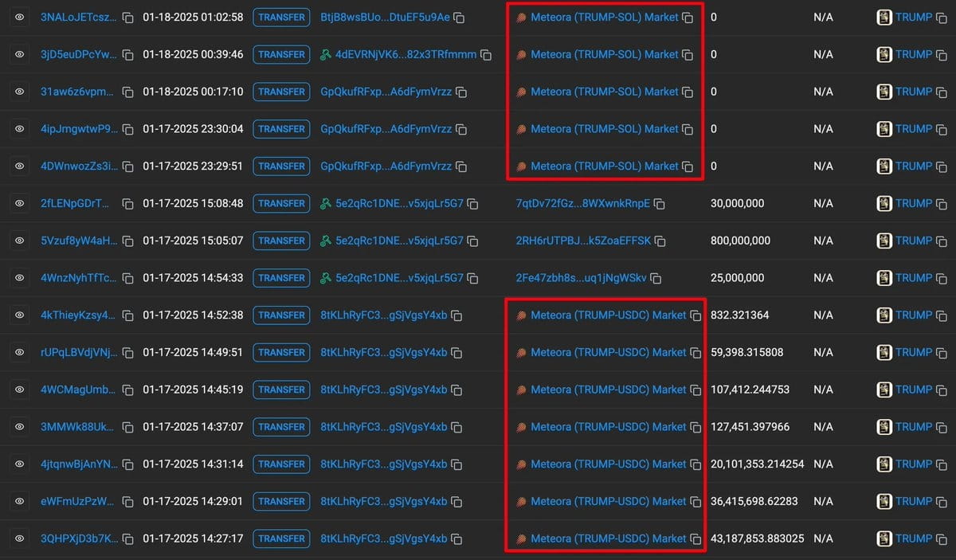Open eye icon for transaction 3MMWk88Uk
The height and width of the screenshot is (560, 956).
coord(19,427)
